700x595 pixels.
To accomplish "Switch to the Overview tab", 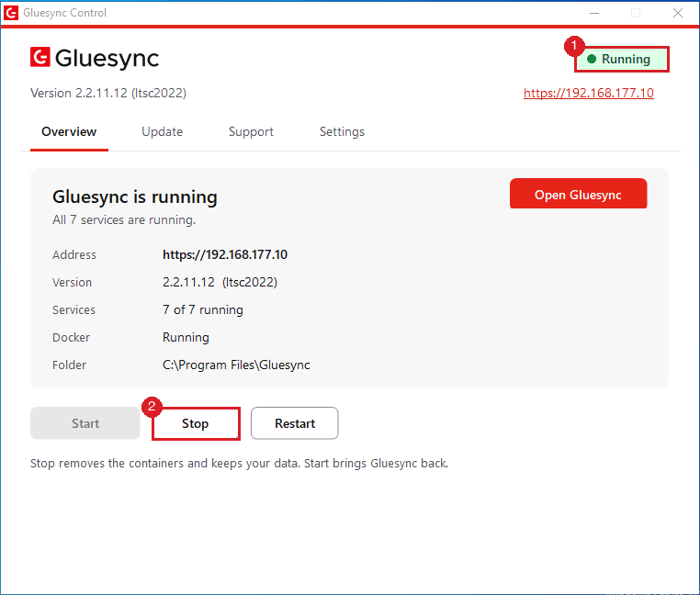I will pyautogui.click(x=69, y=131).
